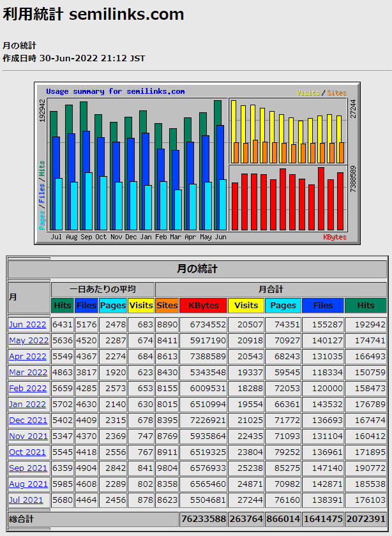Open the Jul 2021 report link

(x=26, y=500)
